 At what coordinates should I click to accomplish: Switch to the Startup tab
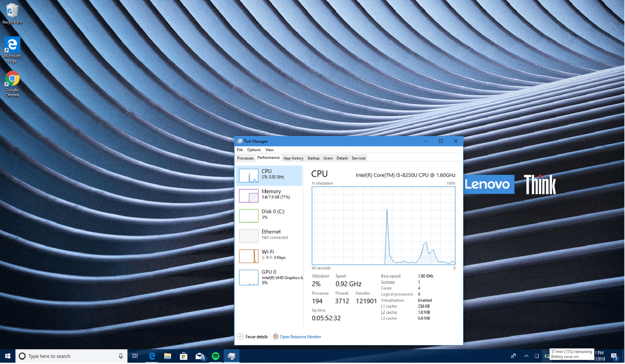point(313,158)
